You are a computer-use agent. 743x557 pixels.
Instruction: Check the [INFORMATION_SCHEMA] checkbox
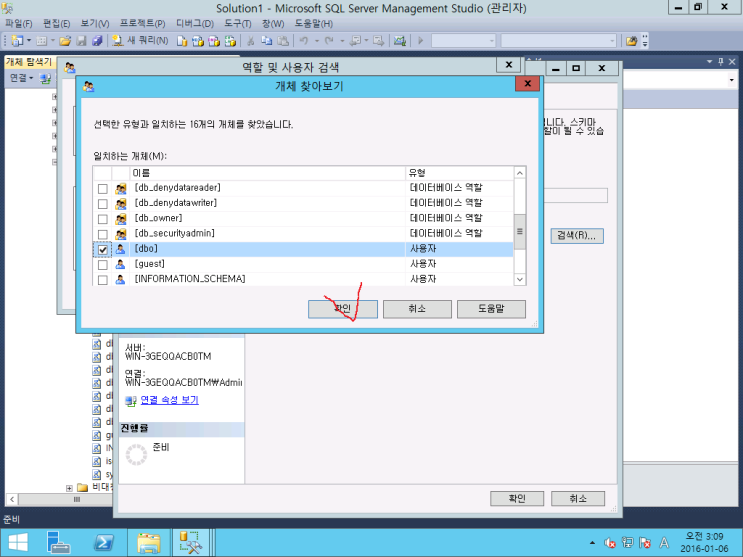coord(102,280)
